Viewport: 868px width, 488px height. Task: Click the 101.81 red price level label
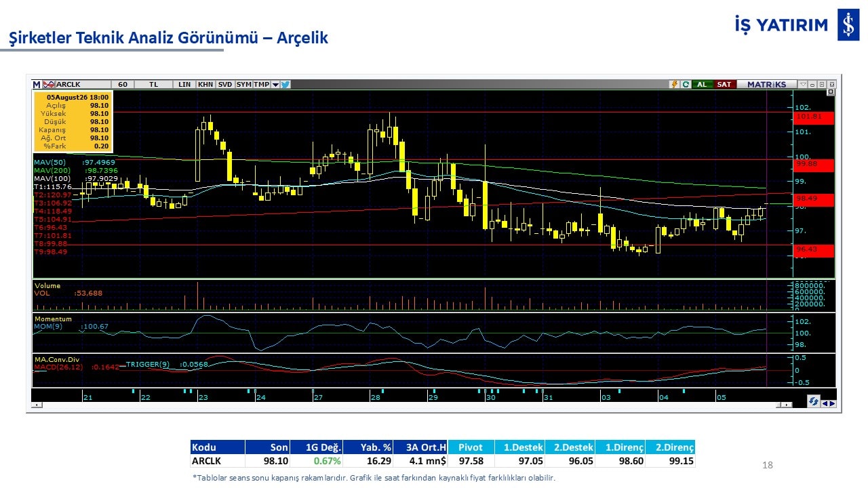[813, 117]
